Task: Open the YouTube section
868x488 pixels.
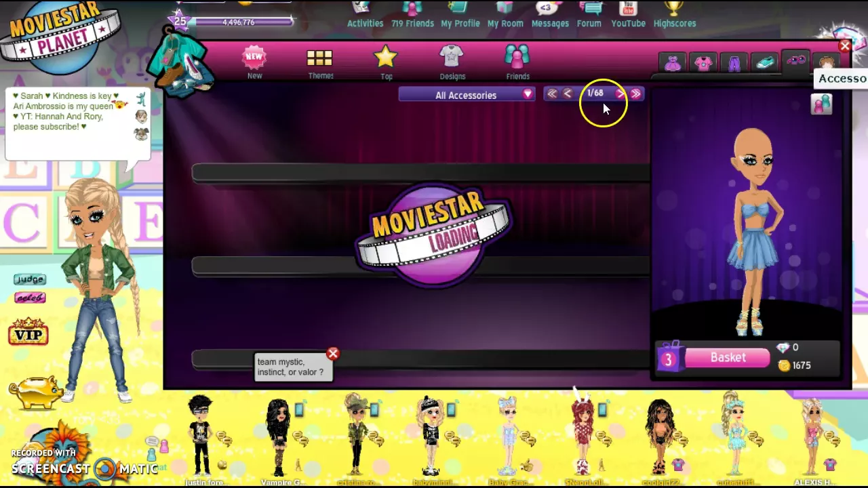Action: [628, 15]
